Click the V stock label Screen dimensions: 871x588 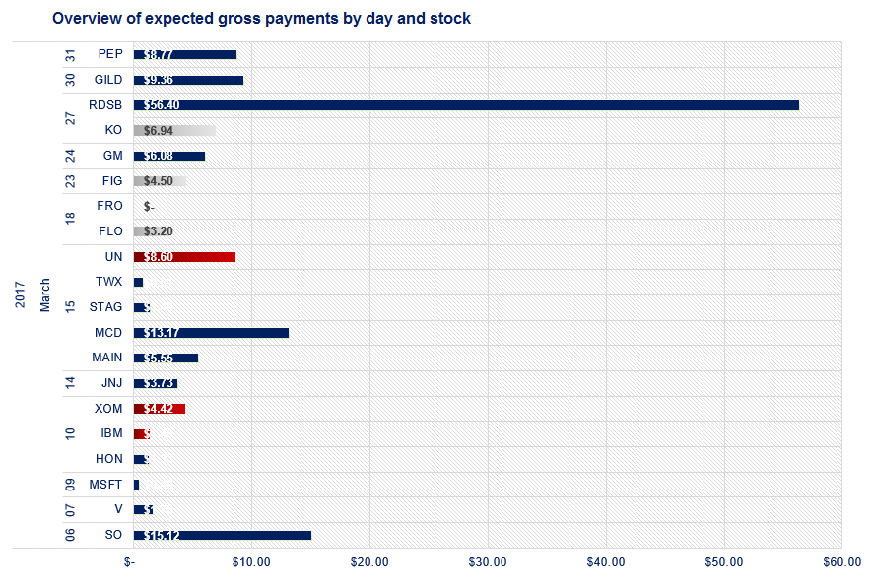(118, 509)
